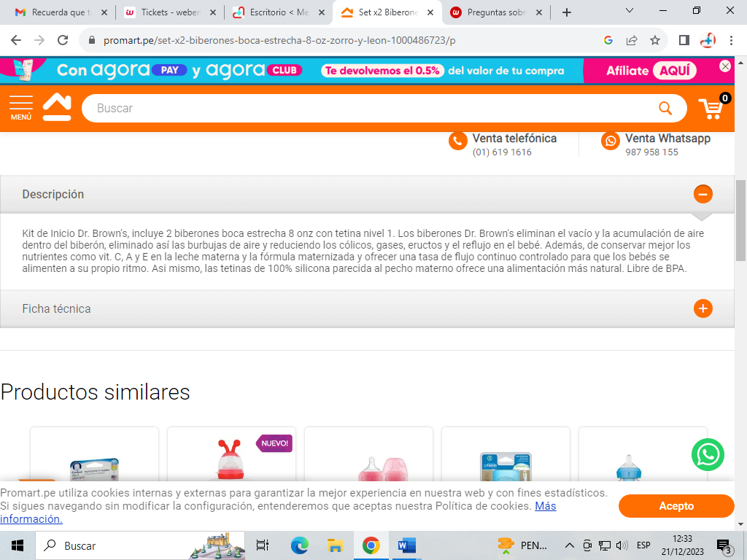The height and width of the screenshot is (560, 747).
Task: Click the search magnifier icon
Action: coord(665,108)
